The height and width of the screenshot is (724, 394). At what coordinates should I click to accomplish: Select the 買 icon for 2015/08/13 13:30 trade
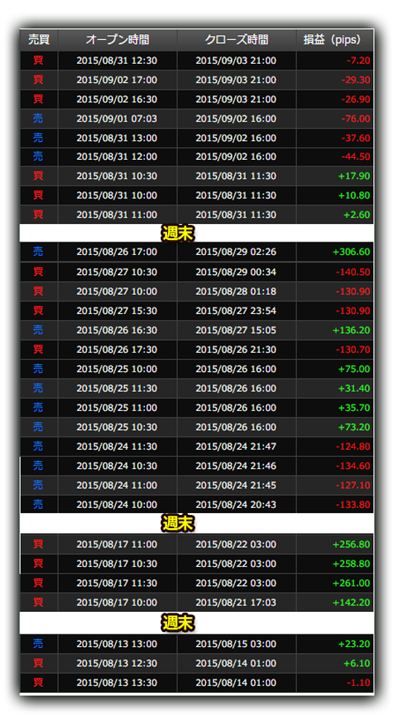(38, 682)
